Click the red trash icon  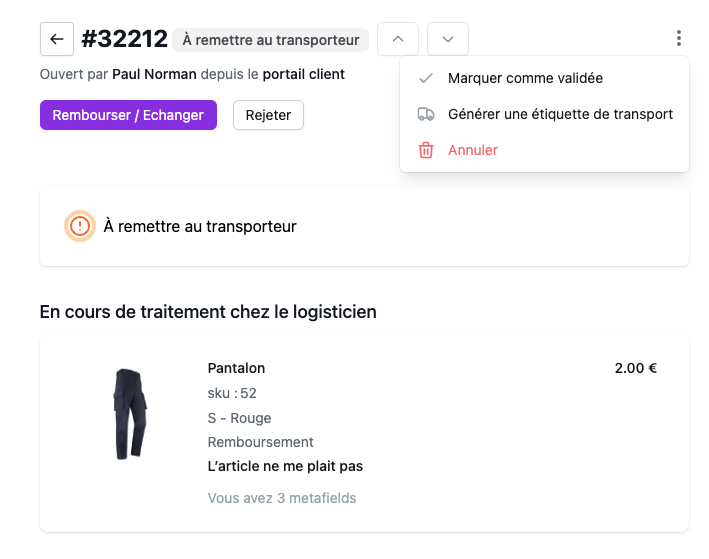click(x=425, y=150)
